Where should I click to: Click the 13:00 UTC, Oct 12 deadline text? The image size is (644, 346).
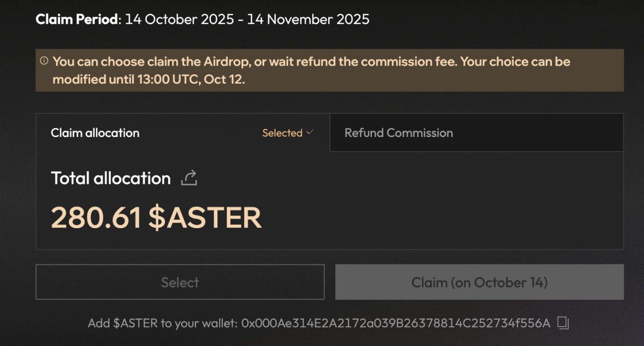pos(191,80)
